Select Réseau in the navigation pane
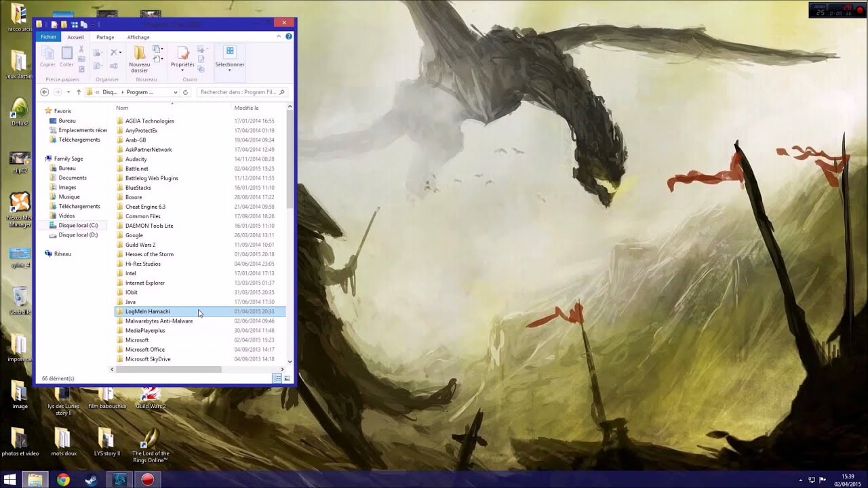868x488 pixels. [62, 253]
